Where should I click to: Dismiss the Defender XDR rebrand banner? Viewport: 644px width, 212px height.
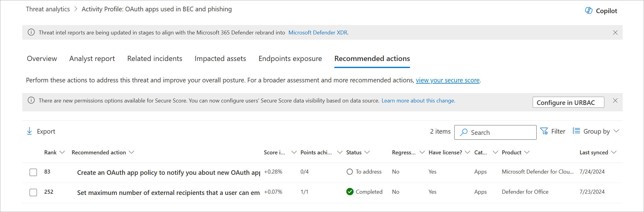click(615, 33)
